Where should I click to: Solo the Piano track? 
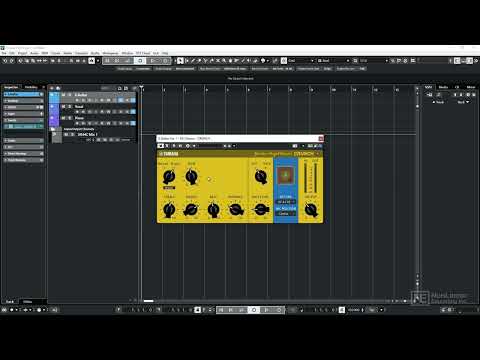70,118
